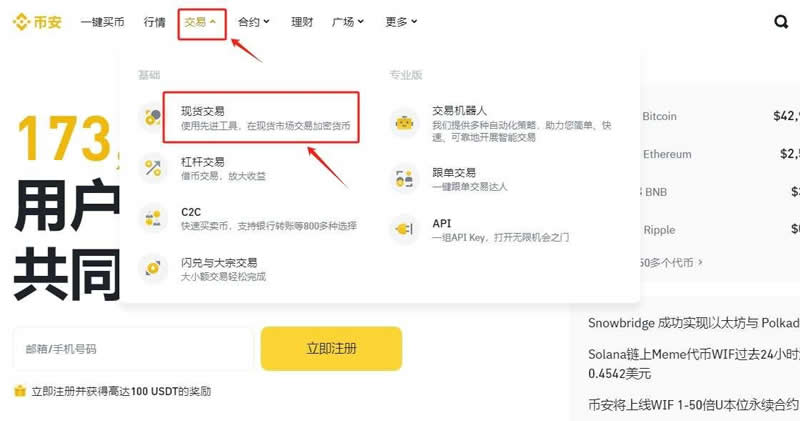The height and width of the screenshot is (421, 800).
Task: Open the 行情 markets menu item
Action: pyautogui.click(x=155, y=22)
